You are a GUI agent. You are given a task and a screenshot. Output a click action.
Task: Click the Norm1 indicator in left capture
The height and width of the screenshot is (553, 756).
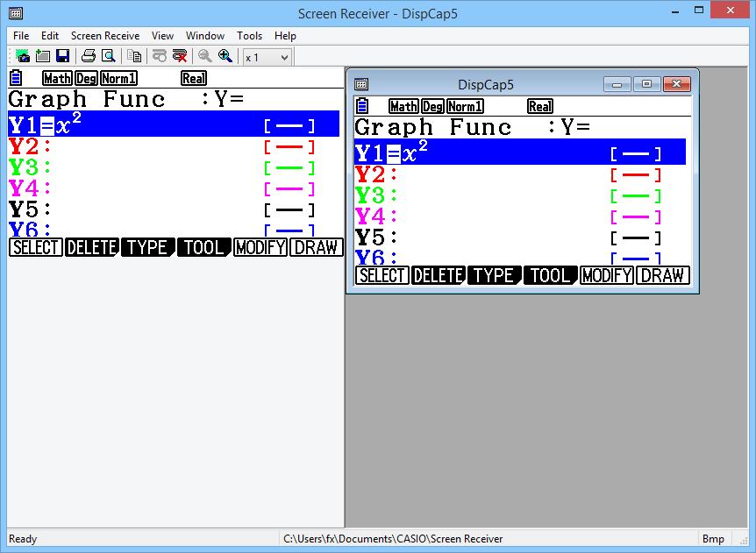point(119,78)
